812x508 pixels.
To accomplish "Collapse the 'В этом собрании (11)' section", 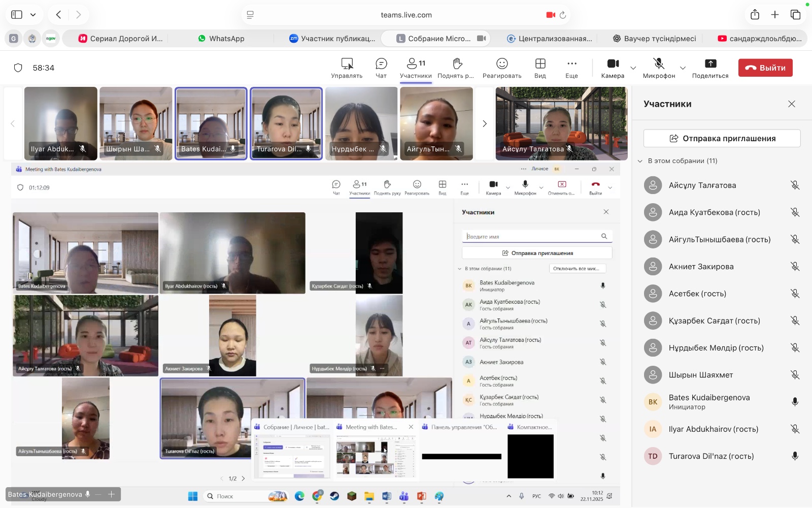I will pos(640,161).
